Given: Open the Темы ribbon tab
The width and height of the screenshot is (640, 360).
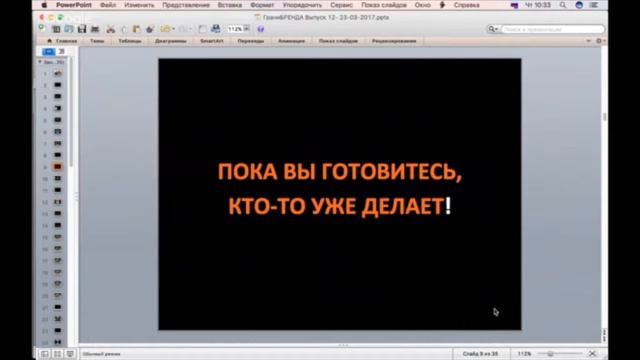Looking at the screenshot, I should point(97,41).
